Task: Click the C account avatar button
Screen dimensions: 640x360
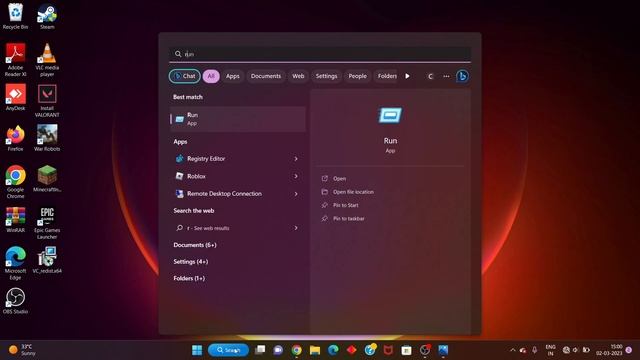Action: coord(430,76)
